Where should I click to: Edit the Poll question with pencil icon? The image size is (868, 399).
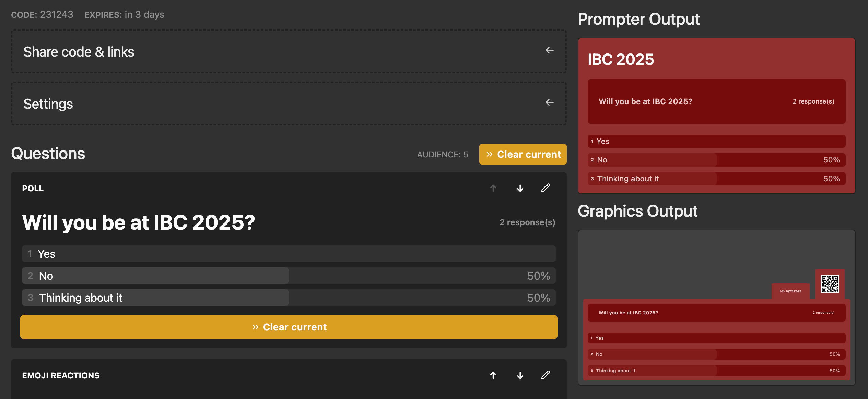(546, 188)
